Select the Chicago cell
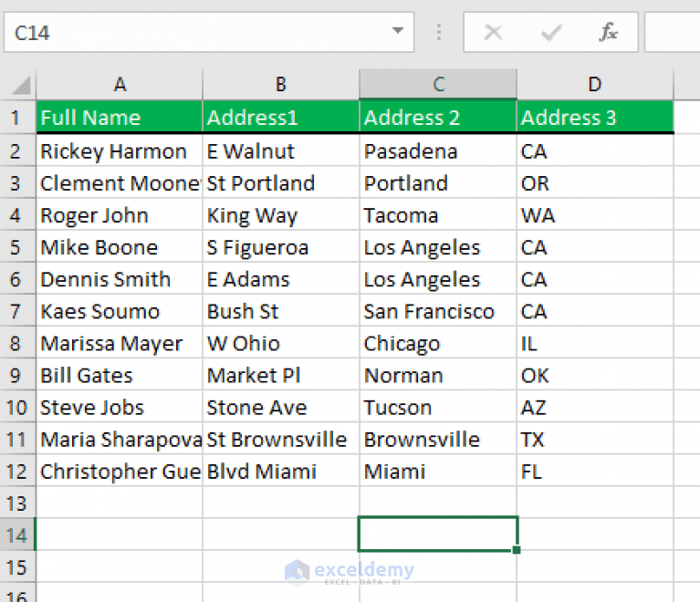The image size is (700, 602). pos(438,343)
